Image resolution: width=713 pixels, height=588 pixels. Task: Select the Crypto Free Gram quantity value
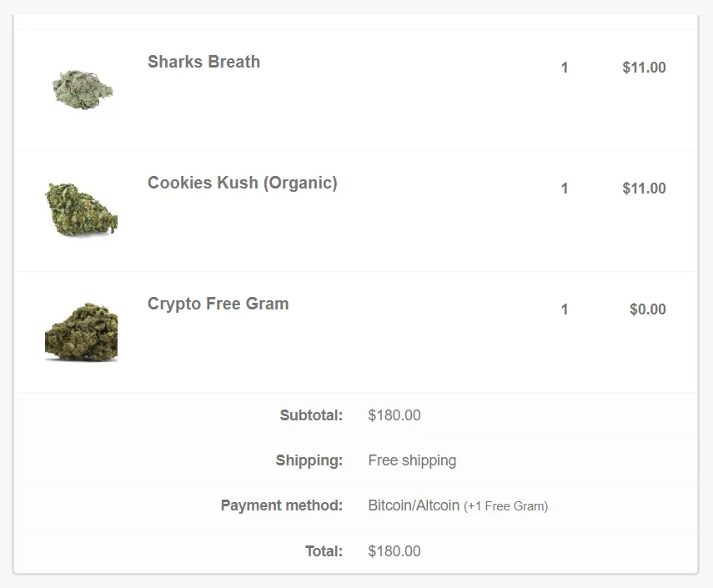click(565, 309)
